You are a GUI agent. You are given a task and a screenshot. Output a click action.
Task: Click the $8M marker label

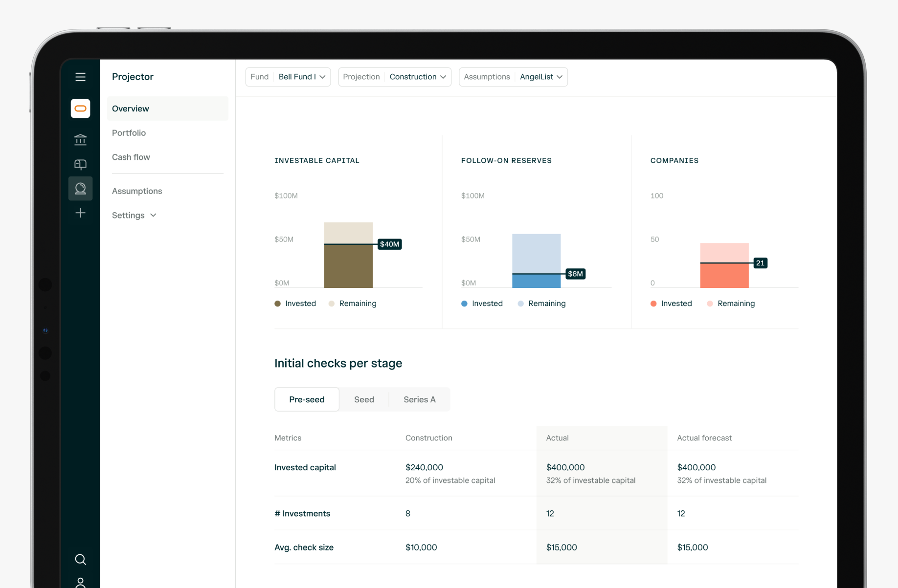point(575,274)
